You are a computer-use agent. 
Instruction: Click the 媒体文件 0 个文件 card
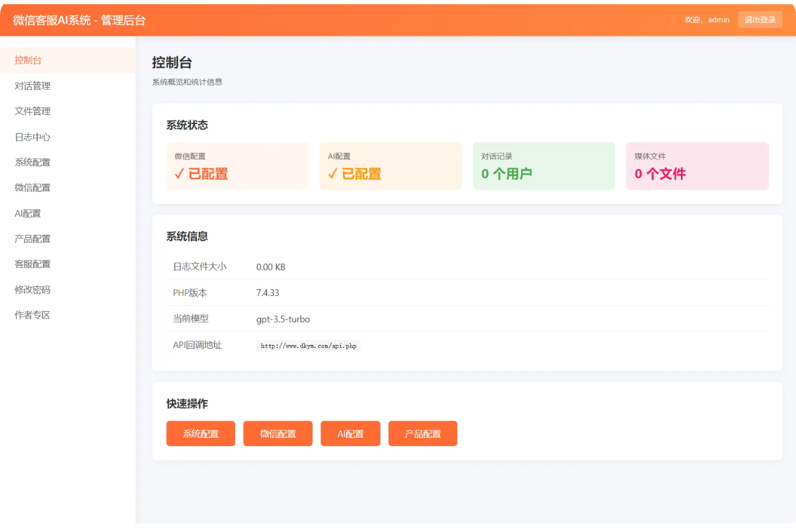pos(697,166)
